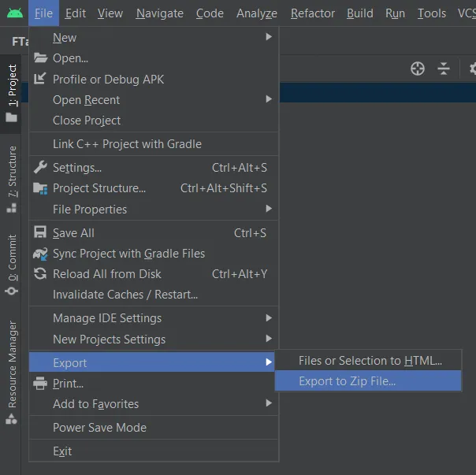Select the Reload All from Disk menu item
This screenshot has width=476, height=475.
click(154, 274)
